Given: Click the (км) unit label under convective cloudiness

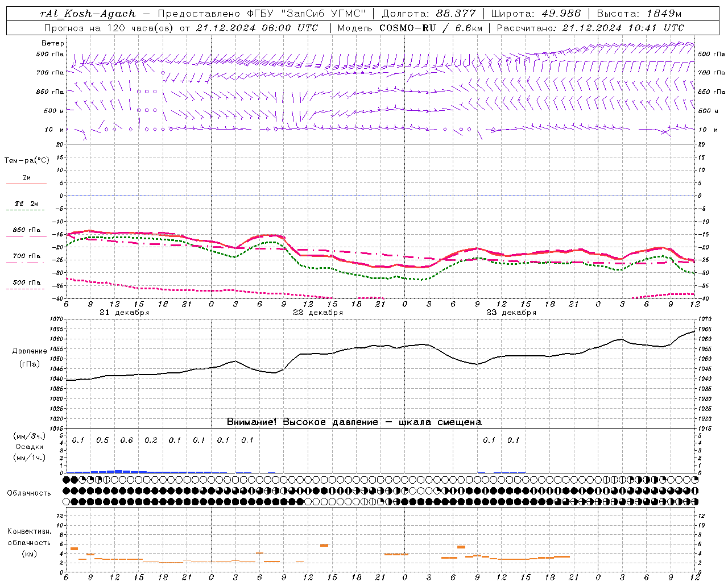Looking at the screenshot, I should pos(30,554).
